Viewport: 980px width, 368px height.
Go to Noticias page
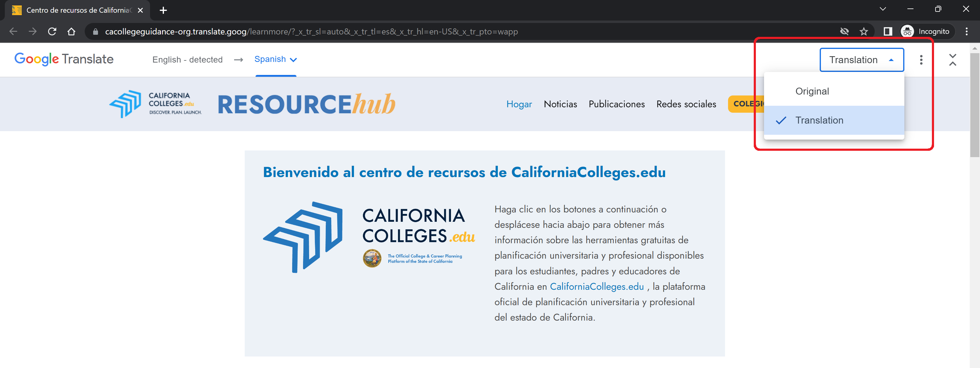560,104
